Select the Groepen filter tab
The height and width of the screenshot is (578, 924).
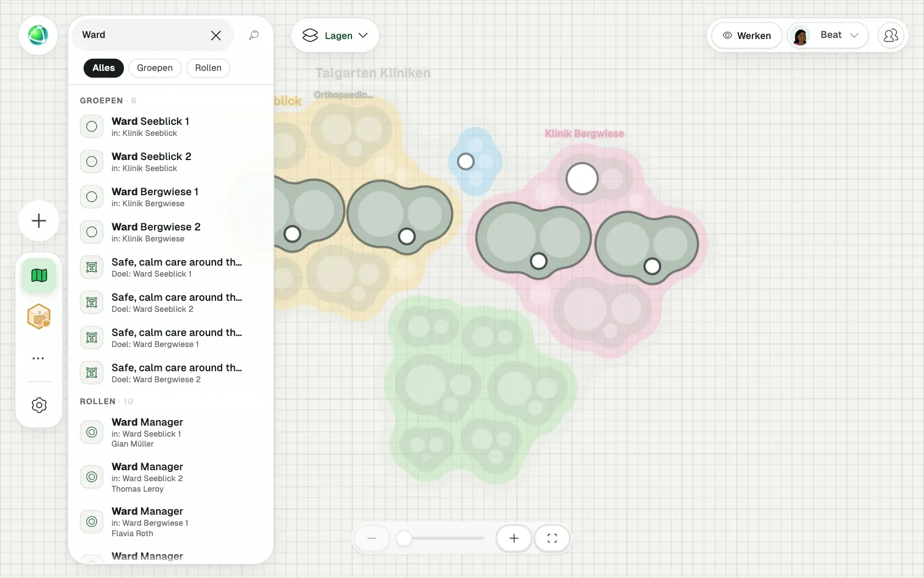tap(155, 68)
